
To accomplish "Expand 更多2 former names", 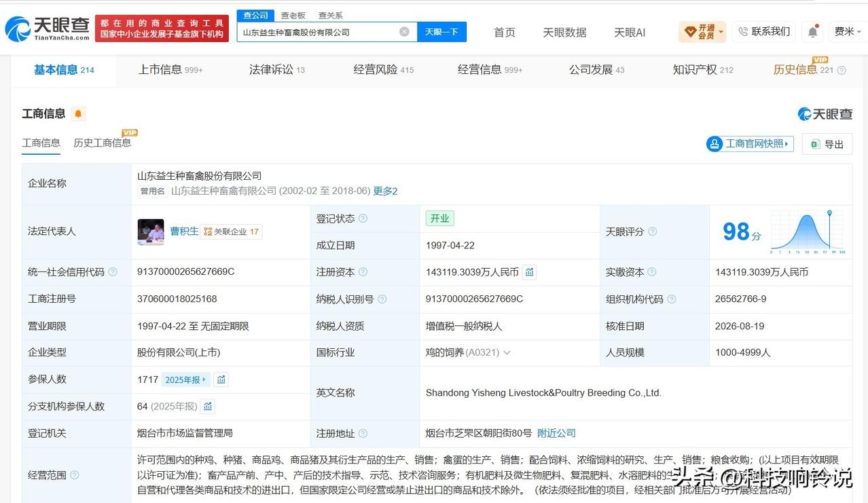I will (385, 191).
